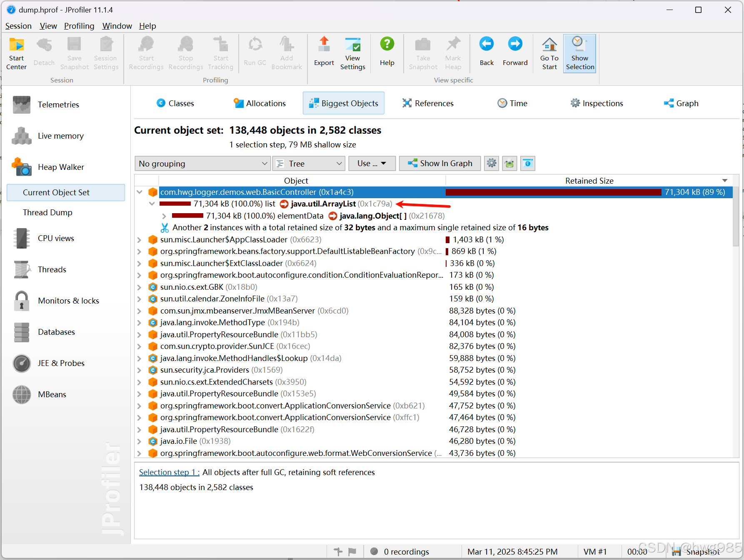Open the Profiling menu
The width and height of the screenshot is (744, 560).
pos(79,26)
